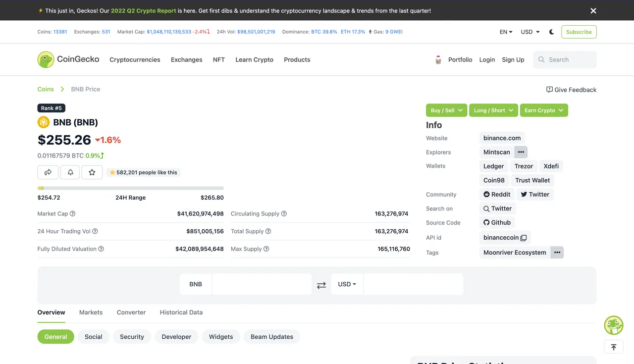Visit the binance.com website link
634x364 pixels.
502,138
